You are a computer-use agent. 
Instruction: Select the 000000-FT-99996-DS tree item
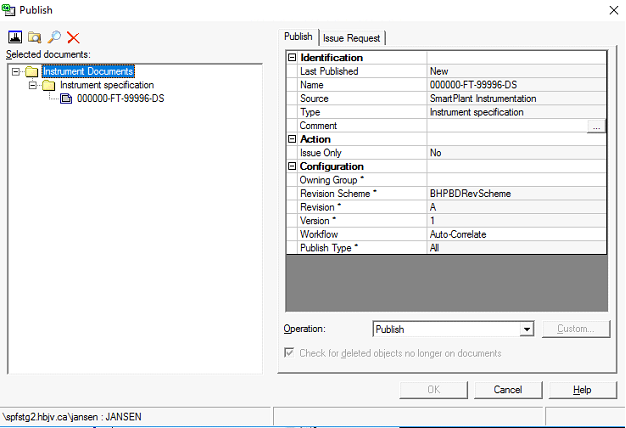[x=120, y=99]
